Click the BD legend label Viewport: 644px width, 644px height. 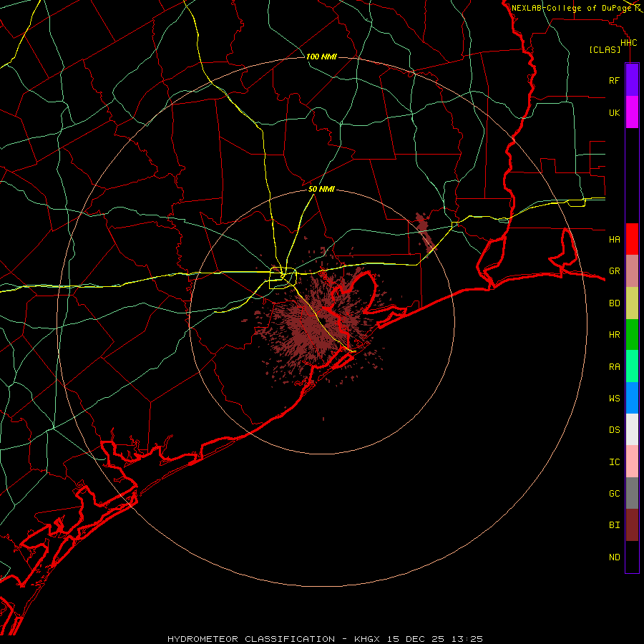614,303
